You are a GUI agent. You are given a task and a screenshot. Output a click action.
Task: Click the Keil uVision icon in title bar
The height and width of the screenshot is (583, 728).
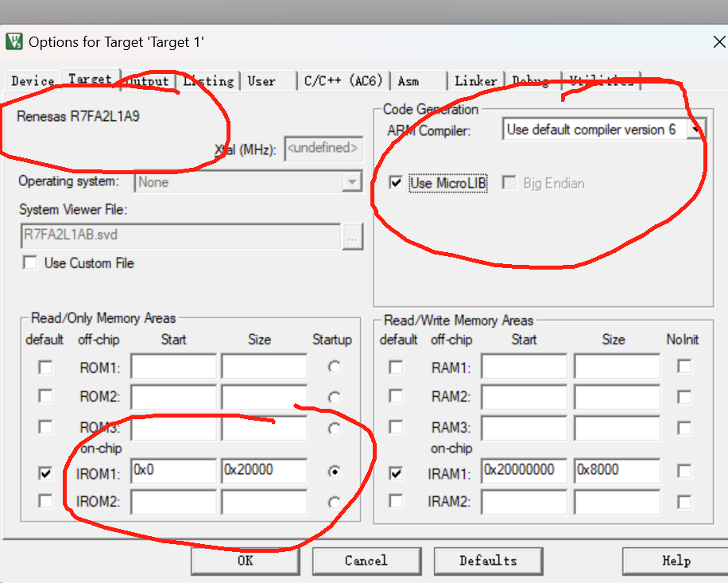pos(14,41)
